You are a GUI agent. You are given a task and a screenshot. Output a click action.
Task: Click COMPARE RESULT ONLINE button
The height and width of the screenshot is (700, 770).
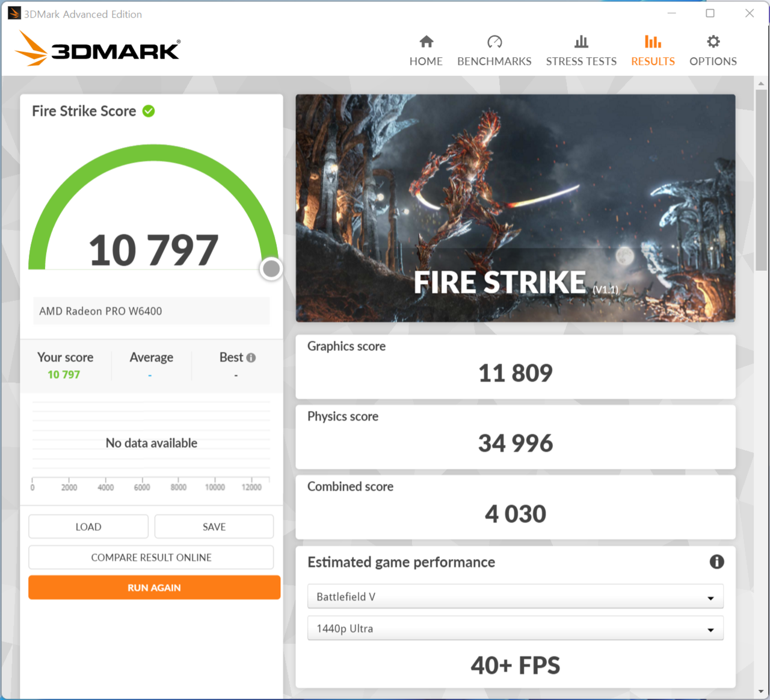point(151,557)
